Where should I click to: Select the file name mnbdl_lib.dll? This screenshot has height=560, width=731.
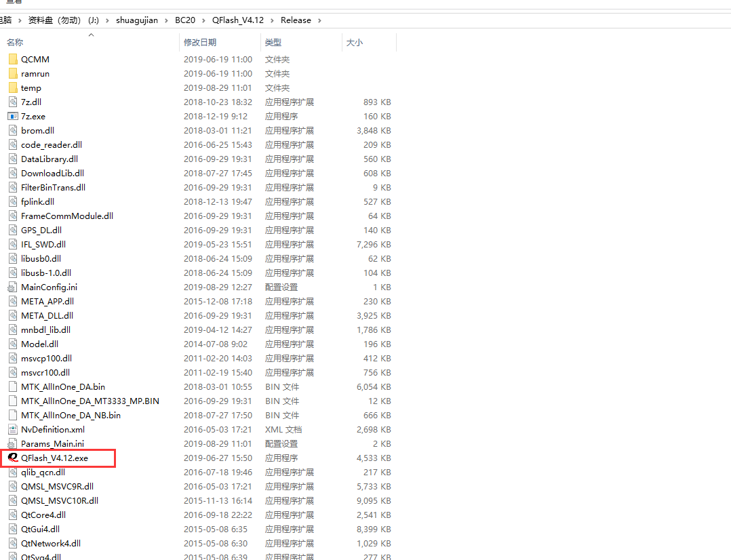45,329
